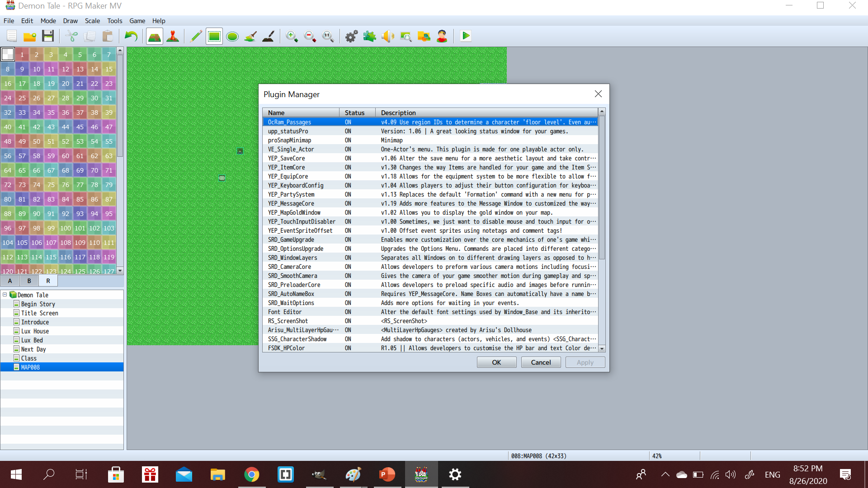This screenshot has width=868, height=488.
Task: Select the YEP_MessageCore plugin row
Action: coord(430,203)
